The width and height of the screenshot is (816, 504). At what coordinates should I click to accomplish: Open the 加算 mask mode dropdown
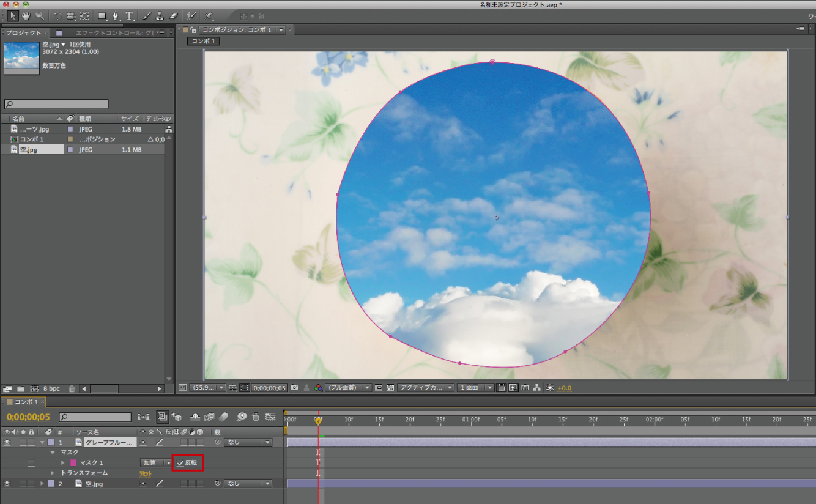(157, 463)
